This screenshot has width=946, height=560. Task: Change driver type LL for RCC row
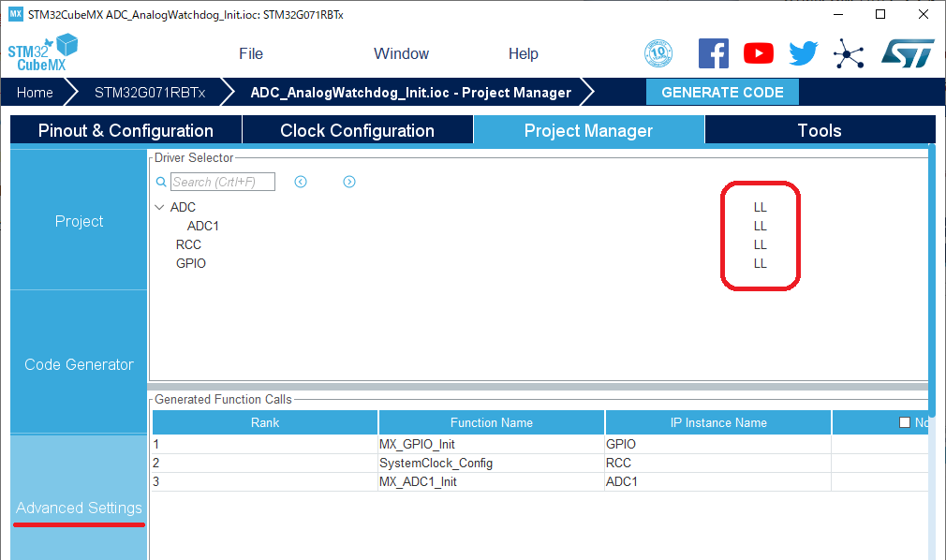click(x=761, y=244)
